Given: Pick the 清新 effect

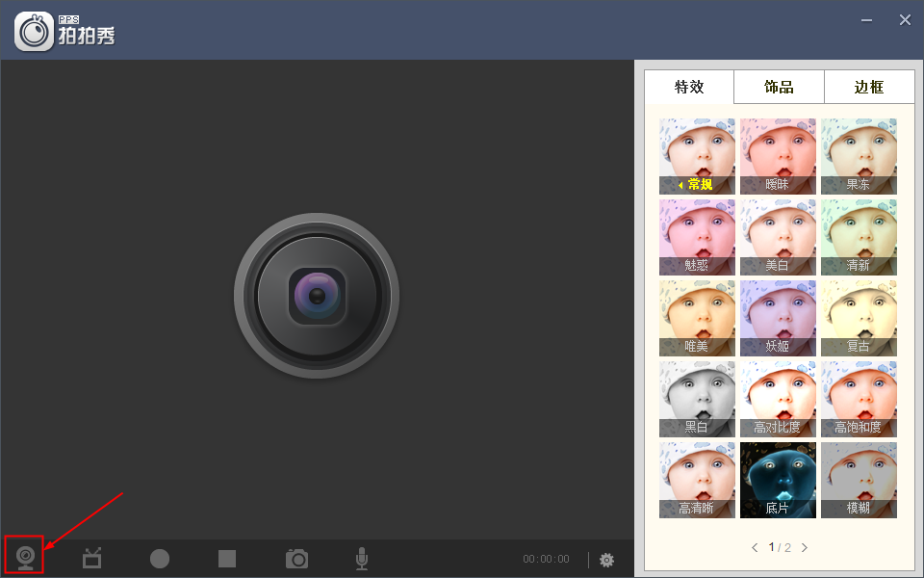Looking at the screenshot, I should tap(859, 237).
